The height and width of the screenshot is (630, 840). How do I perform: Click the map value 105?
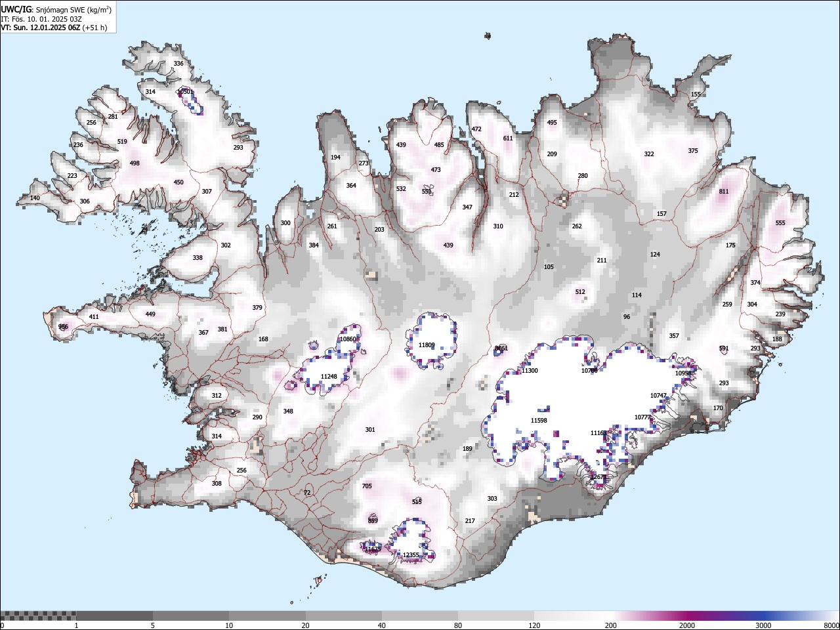tap(549, 267)
